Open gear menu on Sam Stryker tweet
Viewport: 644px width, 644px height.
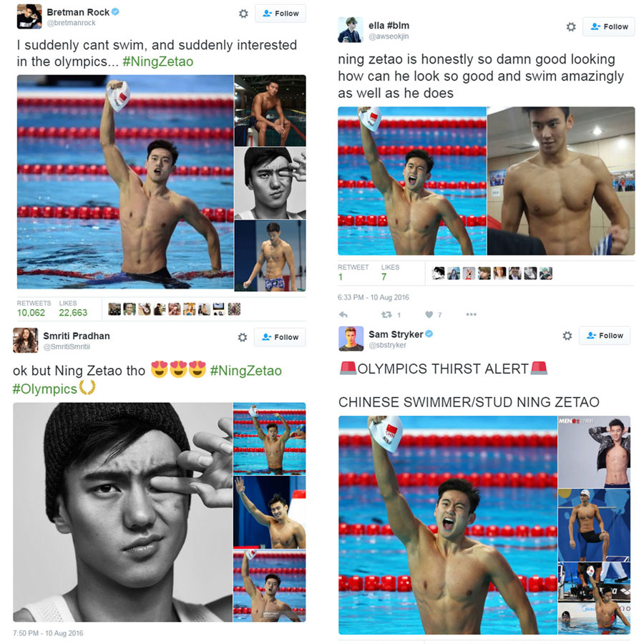click(567, 336)
